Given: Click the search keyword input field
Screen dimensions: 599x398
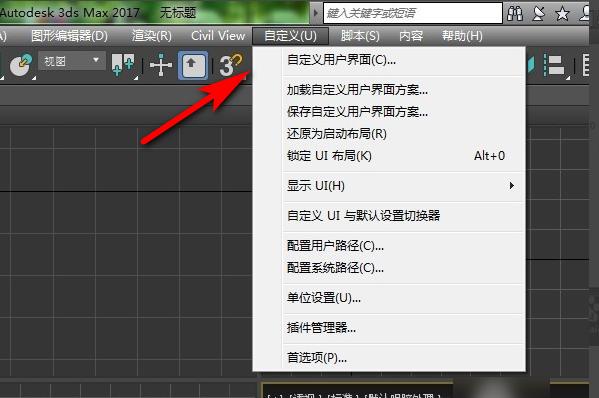Looking at the screenshot, I should [x=413, y=13].
